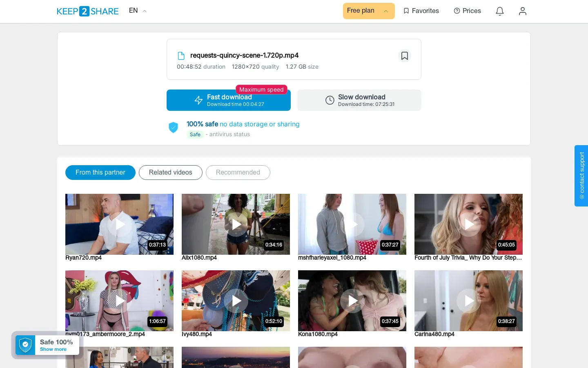Click the notifications bell icon
Image resolution: width=588 pixels, height=368 pixels.
[500, 11]
